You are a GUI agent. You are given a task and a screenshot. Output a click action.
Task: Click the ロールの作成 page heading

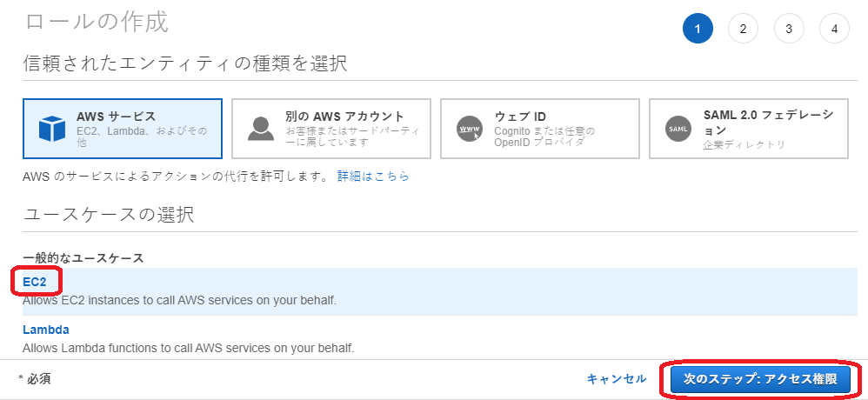coord(96,22)
